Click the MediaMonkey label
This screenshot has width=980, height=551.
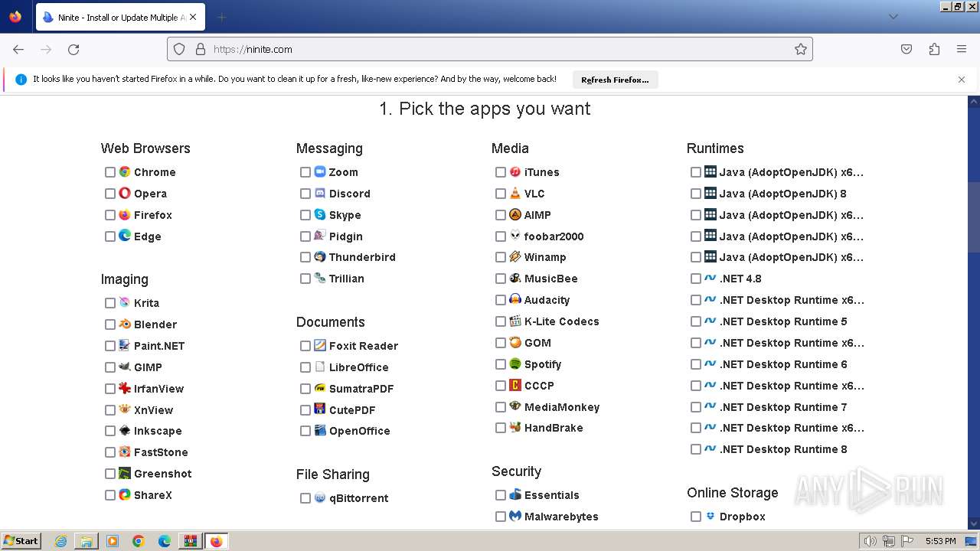(x=562, y=407)
